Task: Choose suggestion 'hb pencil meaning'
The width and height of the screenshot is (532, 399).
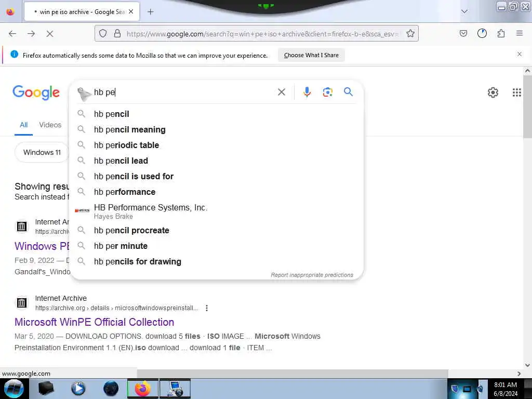Action: click(x=217, y=129)
